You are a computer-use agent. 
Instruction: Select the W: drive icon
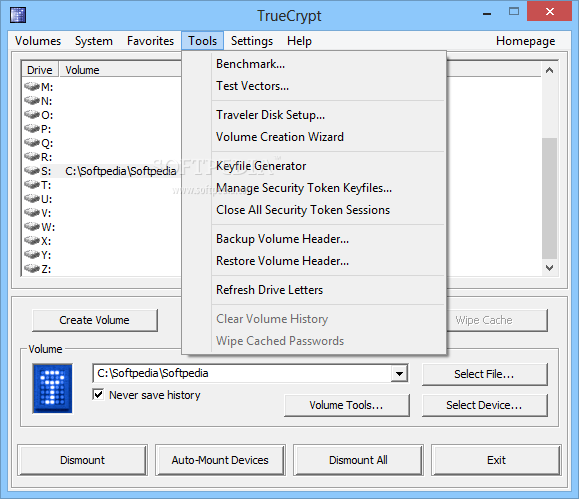(32, 227)
